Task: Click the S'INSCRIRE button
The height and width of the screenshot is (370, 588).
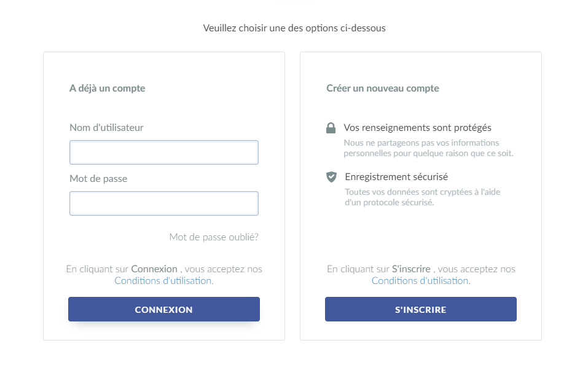Action: (421, 309)
